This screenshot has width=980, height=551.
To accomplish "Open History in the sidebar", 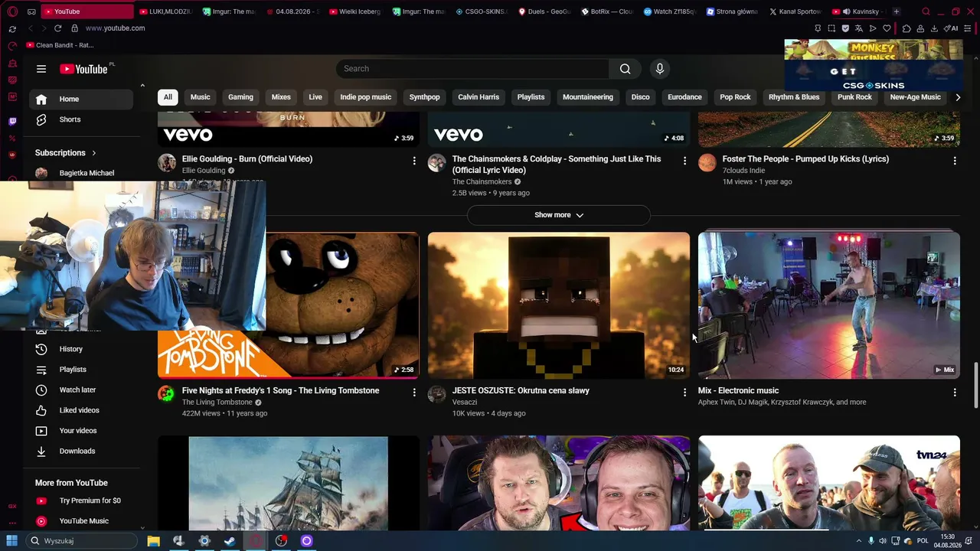I will [x=82, y=349].
